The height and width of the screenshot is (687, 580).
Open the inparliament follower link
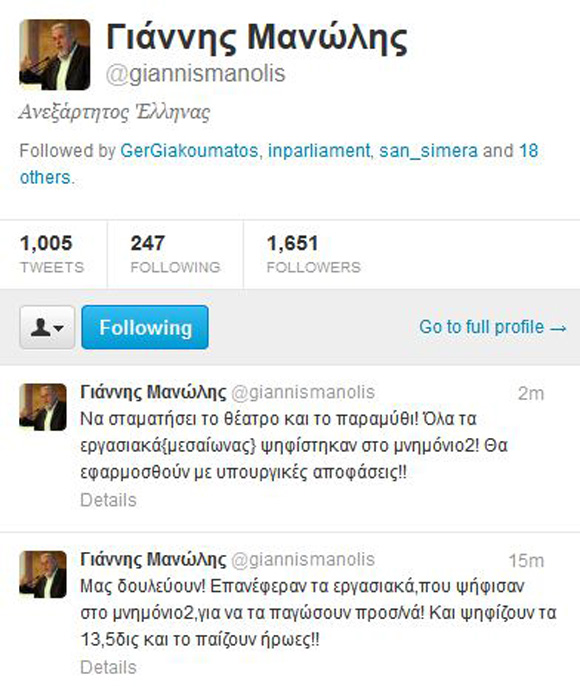point(319,151)
